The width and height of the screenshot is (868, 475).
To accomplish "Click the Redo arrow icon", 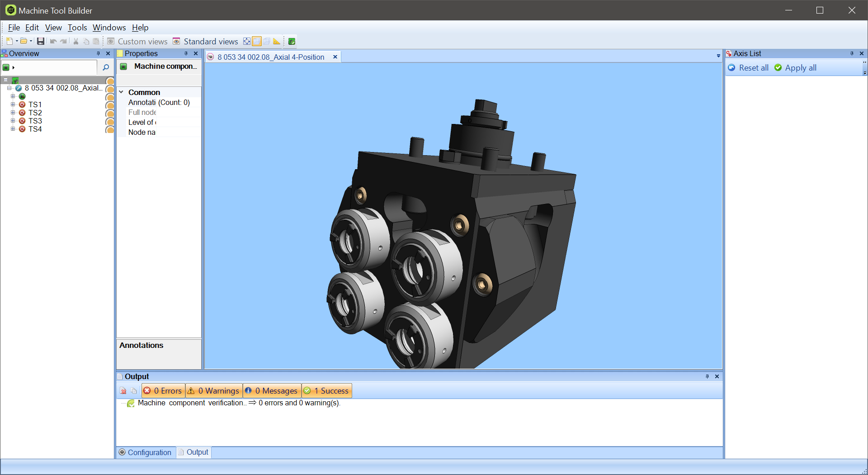I will [x=64, y=41].
